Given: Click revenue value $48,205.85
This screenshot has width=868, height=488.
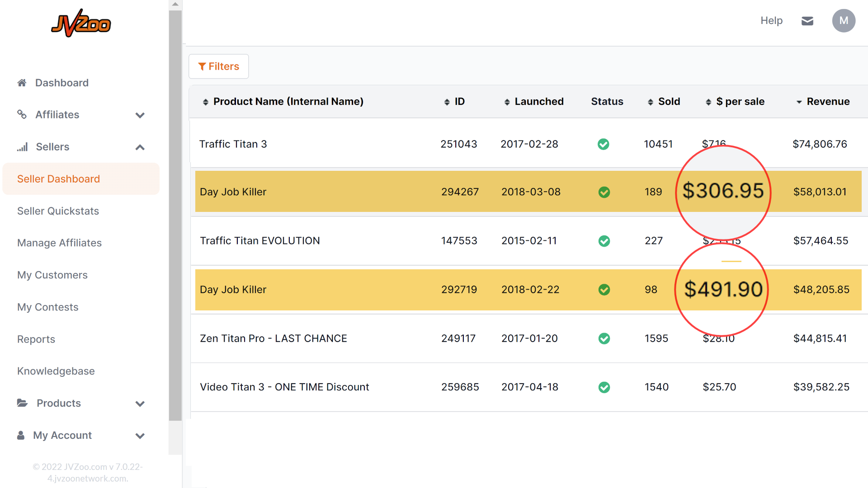Looking at the screenshot, I should (x=821, y=290).
